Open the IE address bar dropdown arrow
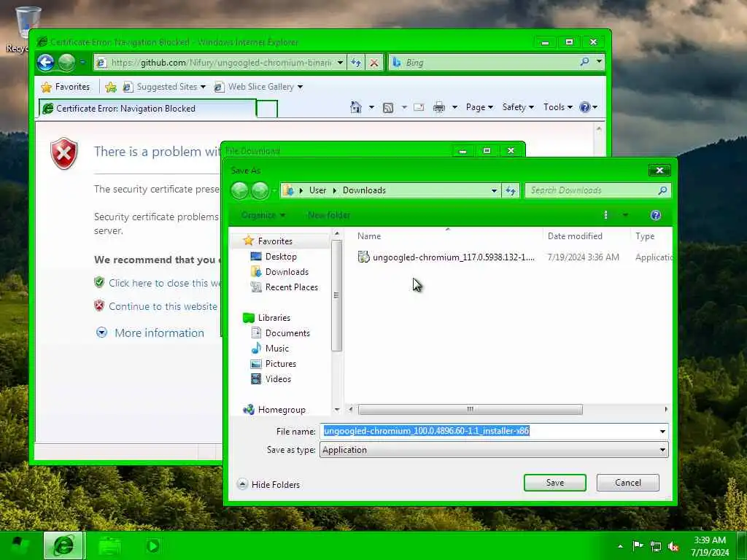Viewport: 747px width, 560px height. pyautogui.click(x=340, y=63)
